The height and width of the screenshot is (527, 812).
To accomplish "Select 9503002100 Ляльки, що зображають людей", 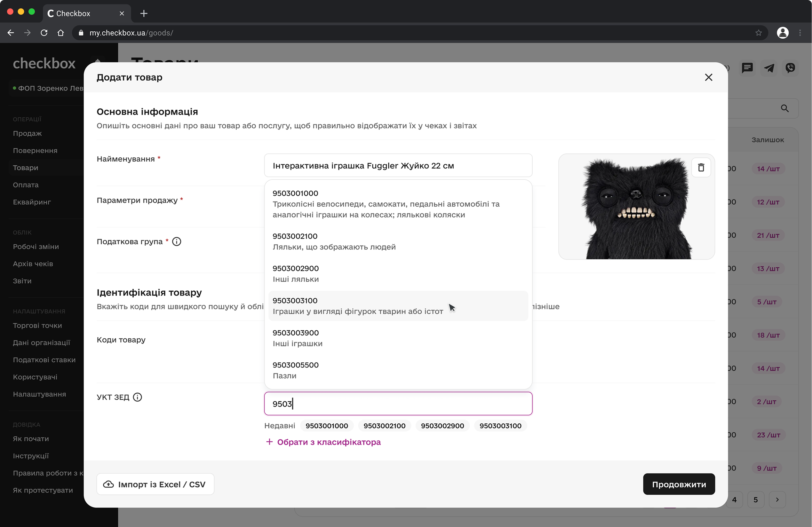I will coord(398,241).
